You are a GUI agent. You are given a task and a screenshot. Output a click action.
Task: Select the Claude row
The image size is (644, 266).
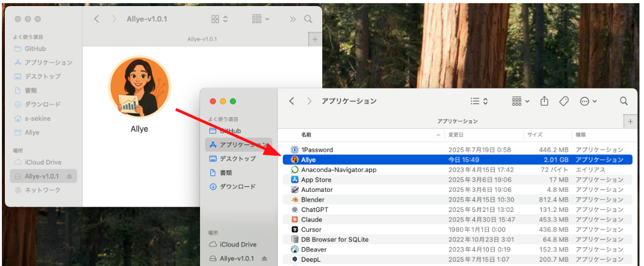[x=457, y=220]
